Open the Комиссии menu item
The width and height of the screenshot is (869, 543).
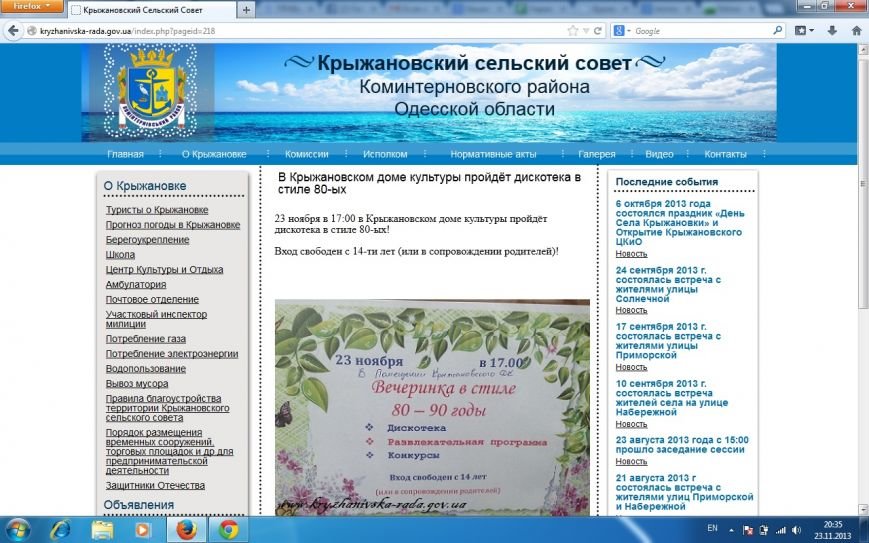click(x=306, y=154)
